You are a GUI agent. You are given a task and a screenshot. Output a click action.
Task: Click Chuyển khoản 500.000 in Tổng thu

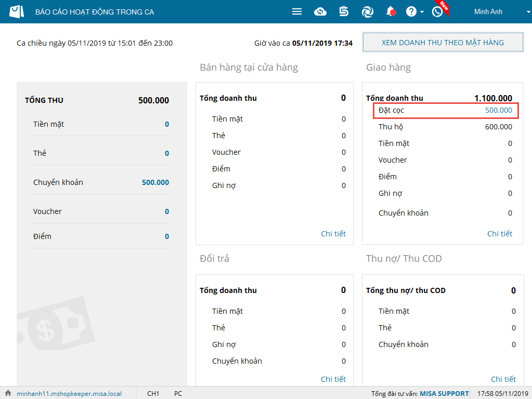[155, 182]
